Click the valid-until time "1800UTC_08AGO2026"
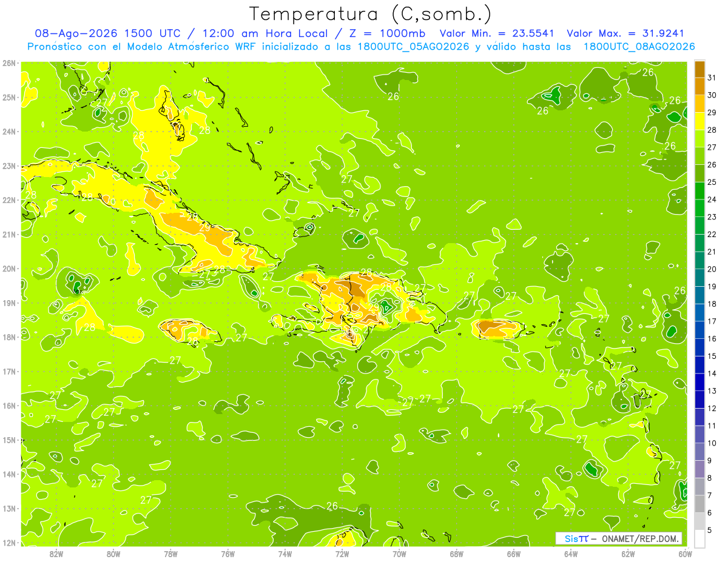 pyautogui.click(x=639, y=47)
